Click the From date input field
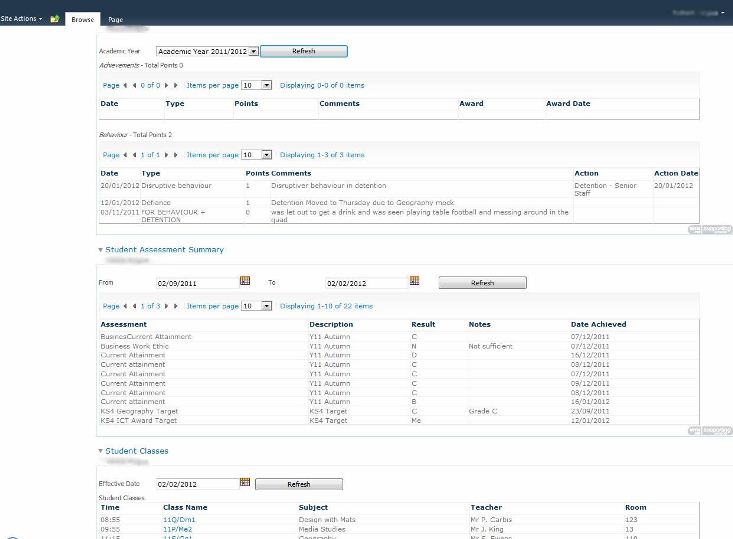This screenshot has width=733, height=539. point(197,283)
